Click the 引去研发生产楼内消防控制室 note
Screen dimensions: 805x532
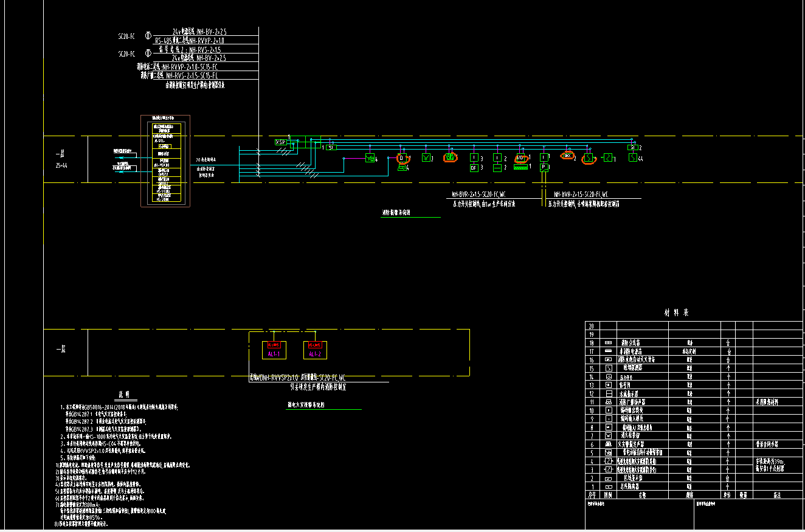coord(318,386)
